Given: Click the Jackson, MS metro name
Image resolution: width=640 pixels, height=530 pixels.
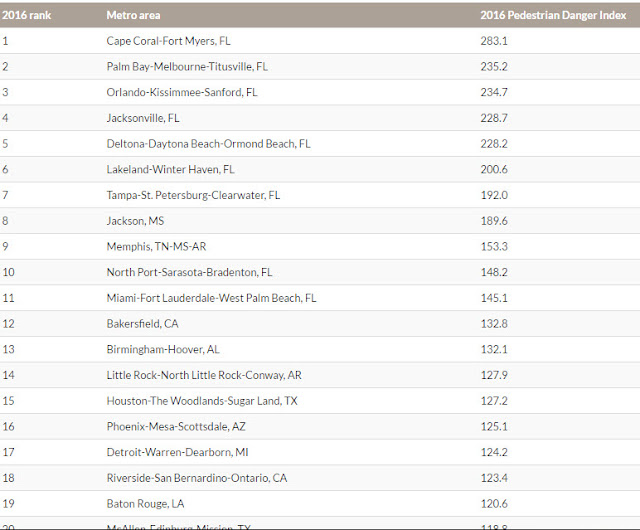Looking at the screenshot, I should click(135, 221).
